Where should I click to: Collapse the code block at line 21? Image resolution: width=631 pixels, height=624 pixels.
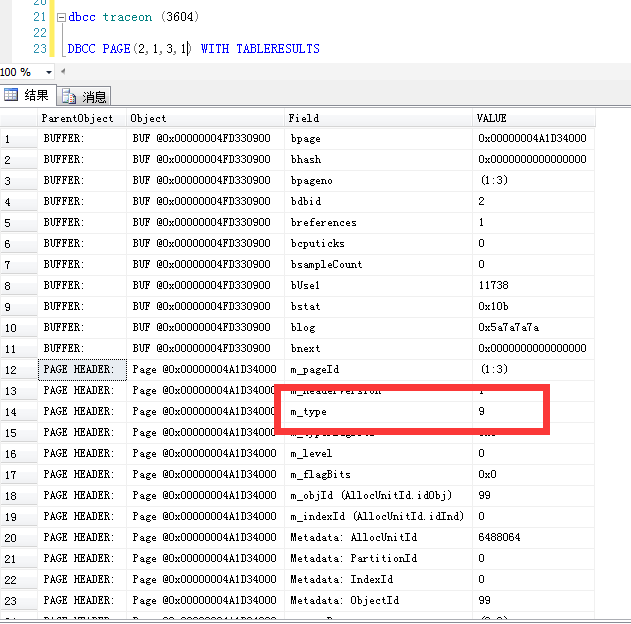(x=61, y=17)
